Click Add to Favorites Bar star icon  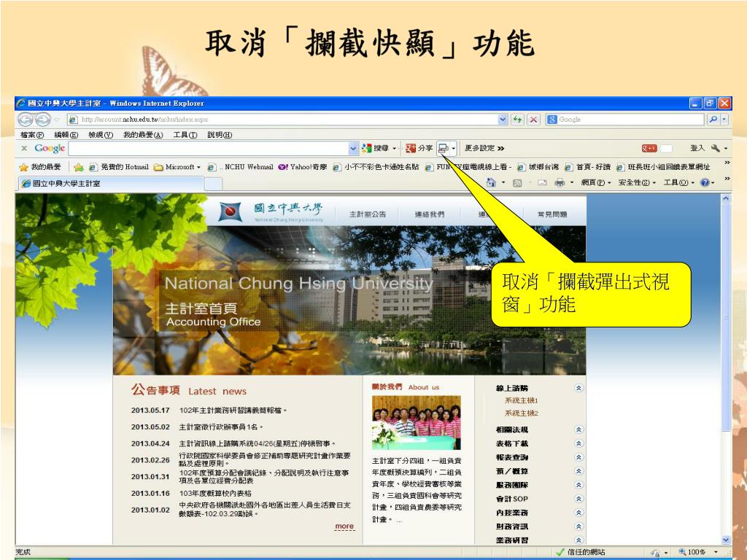[x=79, y=167]
